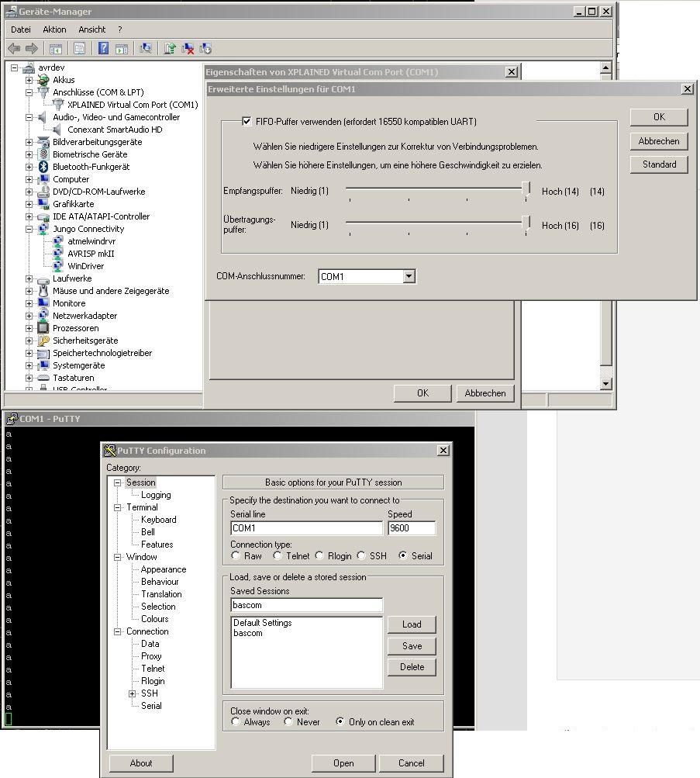The height and width of the screenshot is (778, 700).
Task: Toggle the FIFO-Puffer verwenden checkbox
Action: click(x=247, y=121)
